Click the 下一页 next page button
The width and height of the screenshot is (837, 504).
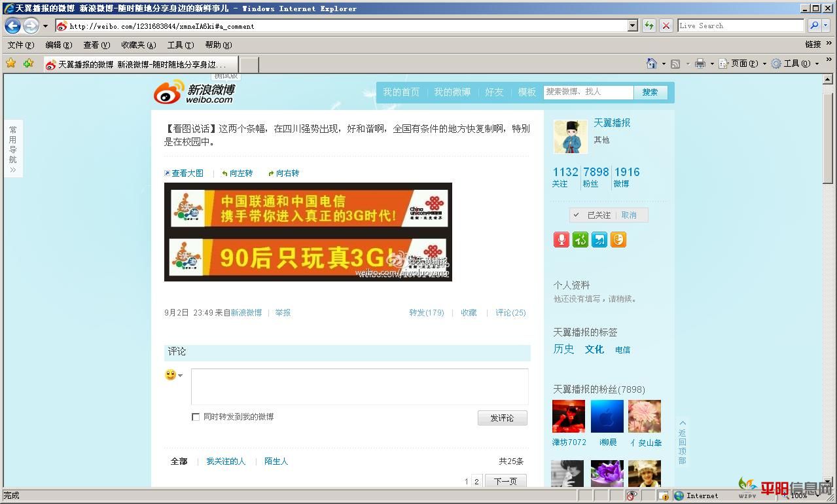tap(505, 482)
